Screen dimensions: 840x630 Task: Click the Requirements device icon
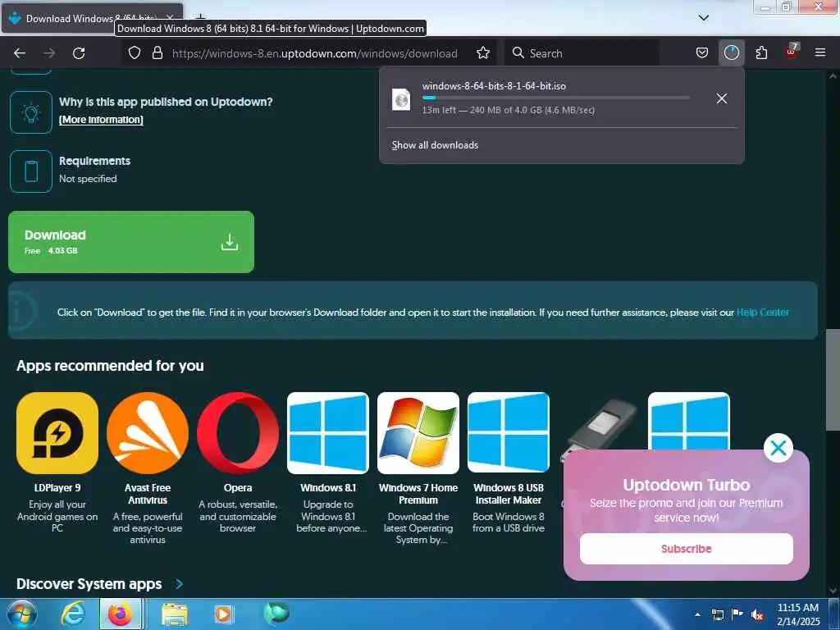tap(31, 171)
